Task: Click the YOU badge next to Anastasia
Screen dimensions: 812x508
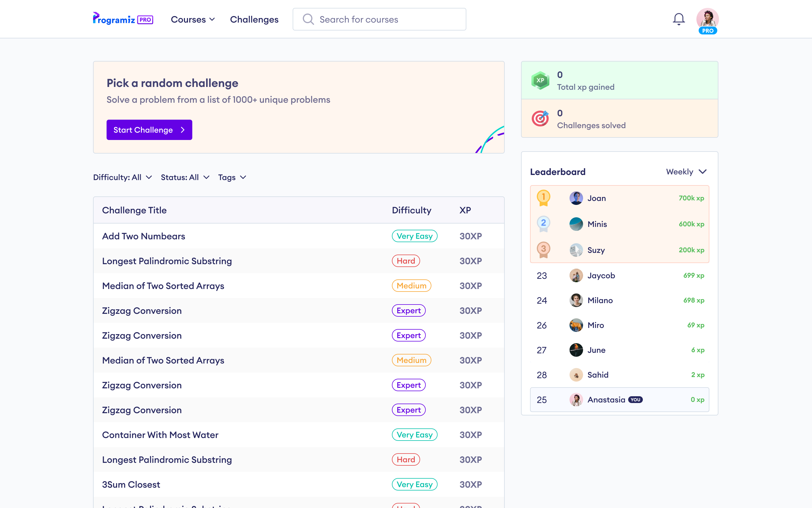Action: click(x=636, y=400)
